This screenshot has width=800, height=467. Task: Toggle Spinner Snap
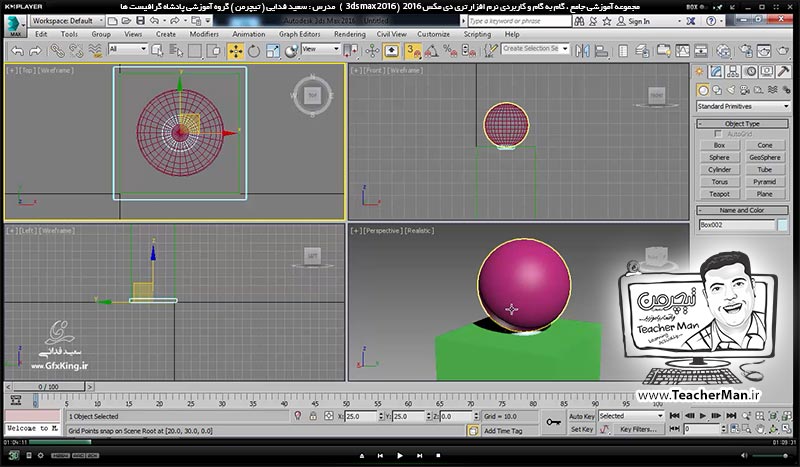click(x=468, y=51)
